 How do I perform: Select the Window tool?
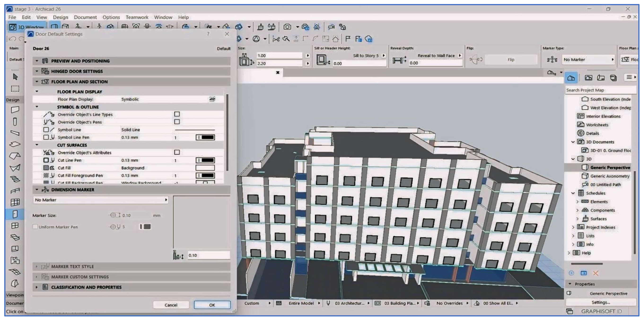pos(15,225)
